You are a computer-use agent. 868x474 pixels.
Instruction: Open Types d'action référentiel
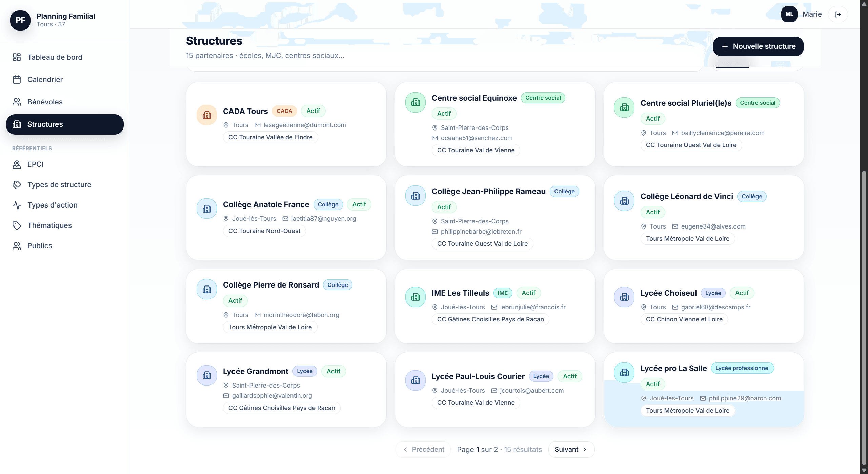pos(65,205)
